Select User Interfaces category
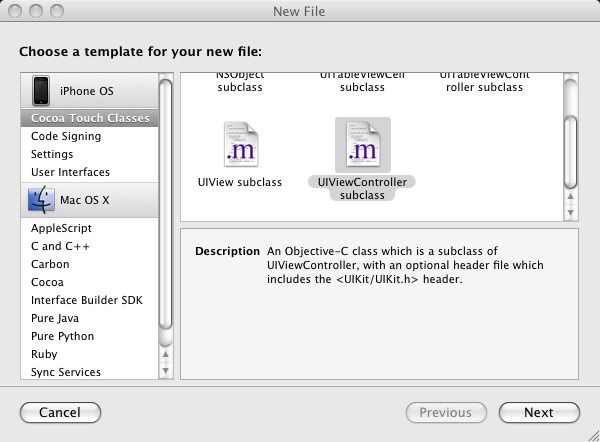Screen dimensions: 600x442 coord(90,172)
